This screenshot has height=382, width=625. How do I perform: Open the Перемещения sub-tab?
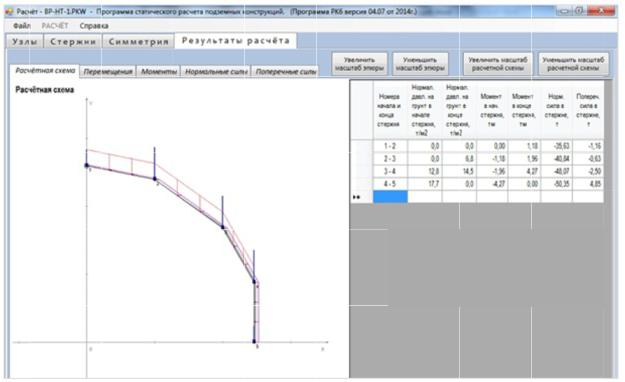click(x=108, y=71)
